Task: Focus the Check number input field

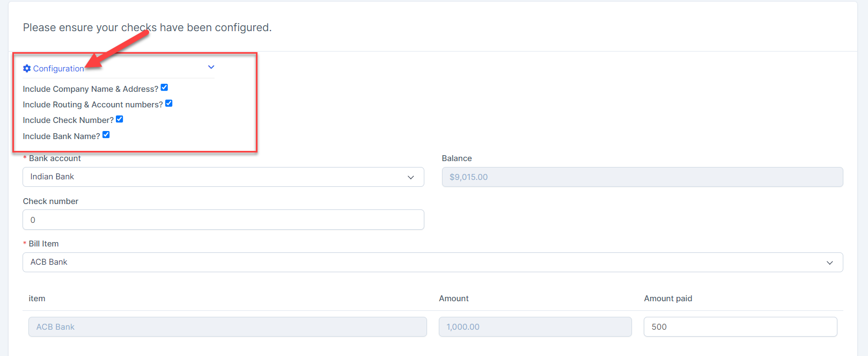Action: pos(223,220)
